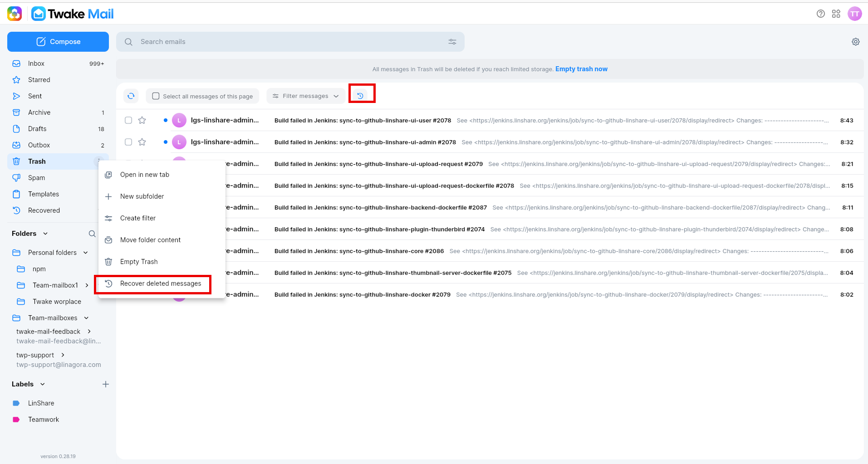Viewport: 868px width, 464px height.
Task: Open the app grid launcher icon
Action: tap(836, 14)
